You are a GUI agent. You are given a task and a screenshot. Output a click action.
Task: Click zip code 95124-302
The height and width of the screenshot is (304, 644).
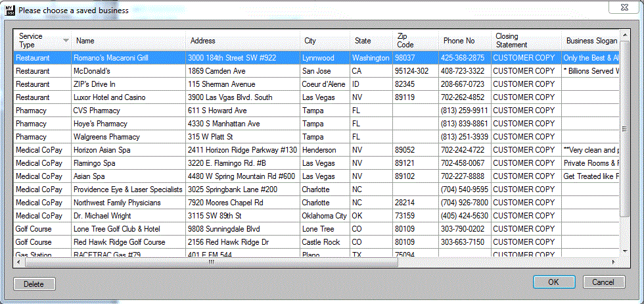(415, 71)
